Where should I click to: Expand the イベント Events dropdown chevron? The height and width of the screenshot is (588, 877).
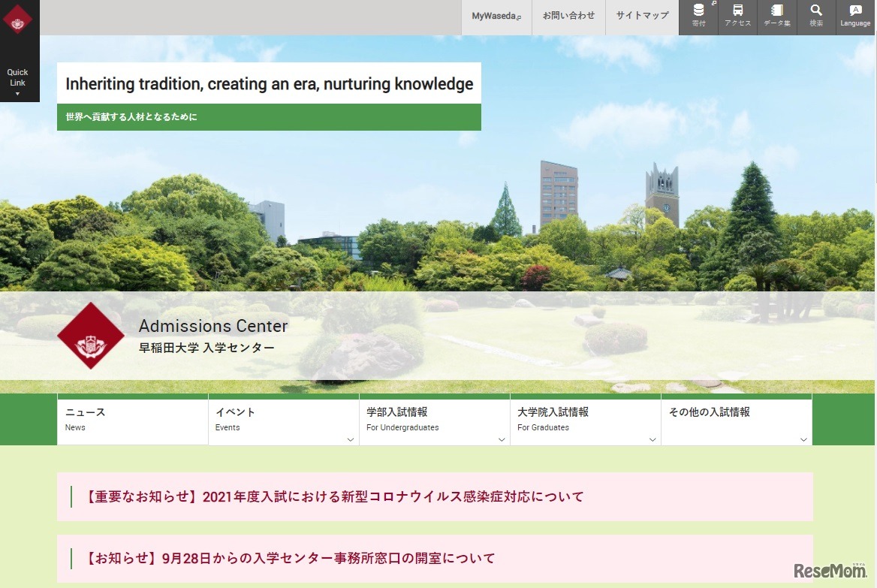(x=351, y=439)
